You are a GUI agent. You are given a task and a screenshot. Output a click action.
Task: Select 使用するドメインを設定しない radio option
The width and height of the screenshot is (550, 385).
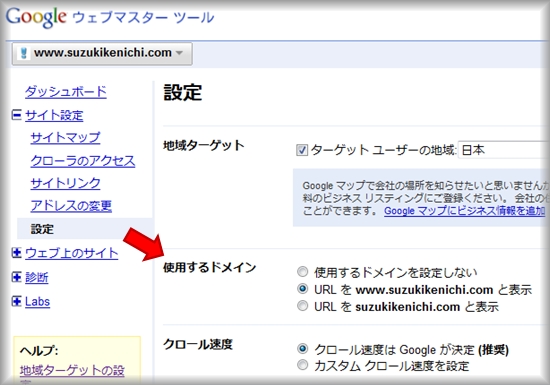click(302, 272)
